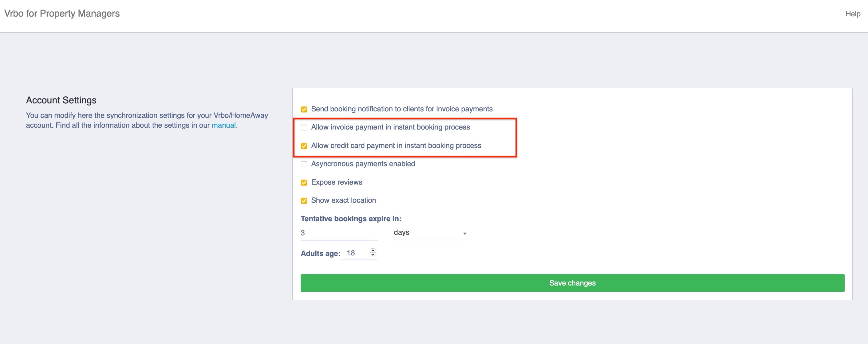The height and width of the screenshot is (344, 868).
Task: Click the green "Save changes" button
Action: [x=573, y=283]
